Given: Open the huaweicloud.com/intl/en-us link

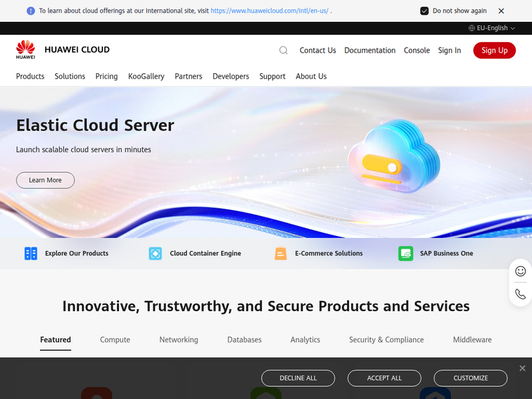Looking at the screenshot, I should pyautogui.click(x=270, y=11).
